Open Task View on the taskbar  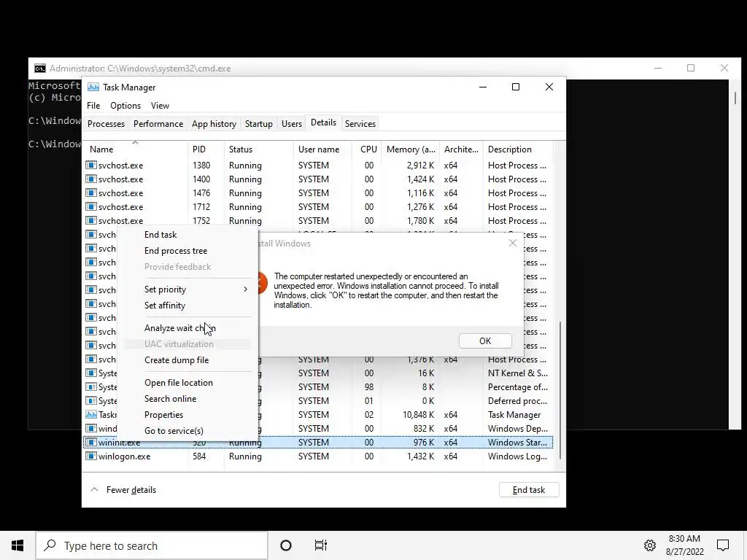(x=321, y=545)
